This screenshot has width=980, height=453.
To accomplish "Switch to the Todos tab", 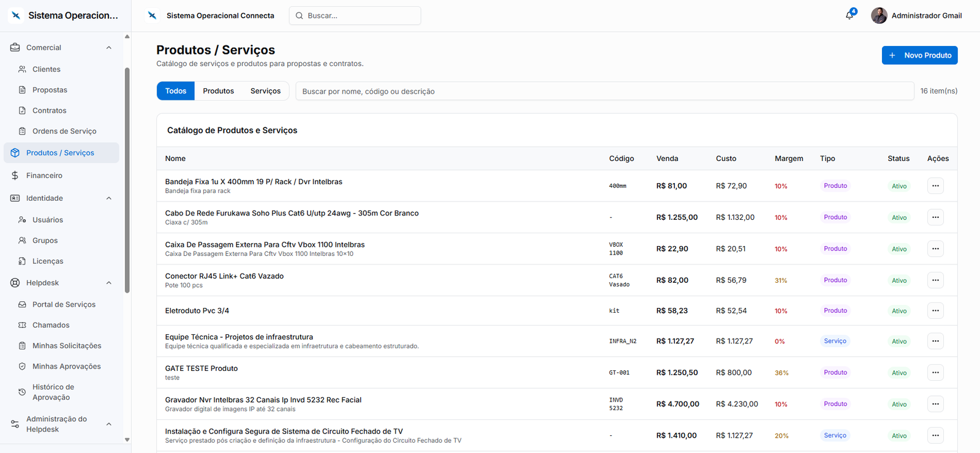I will pos(176,91).
